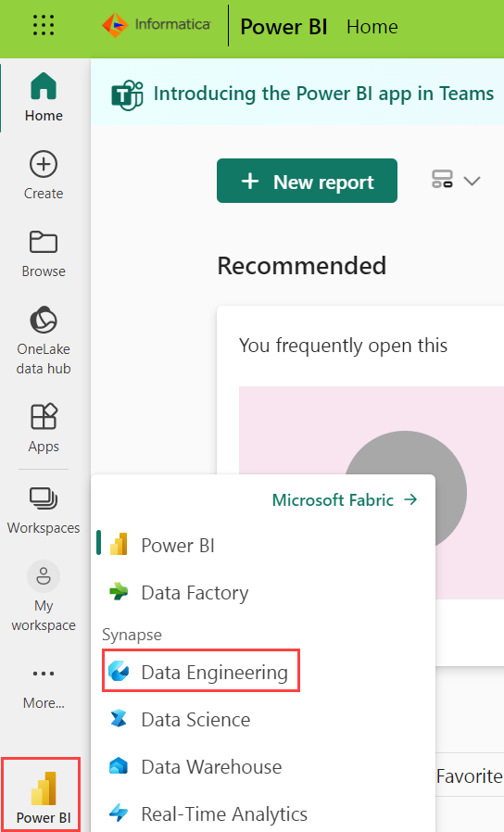Click the New report button

tap(307, 181)
